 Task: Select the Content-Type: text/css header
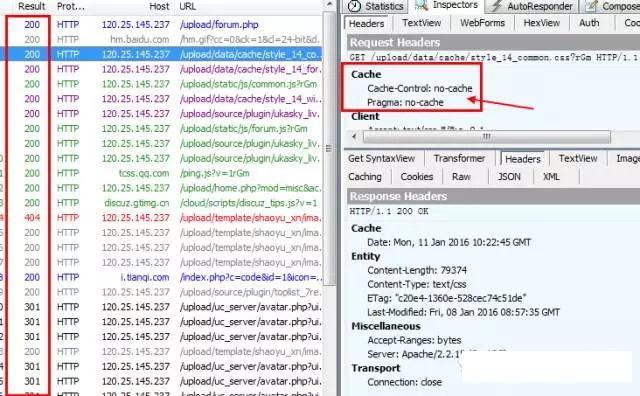tap(417, 284)
